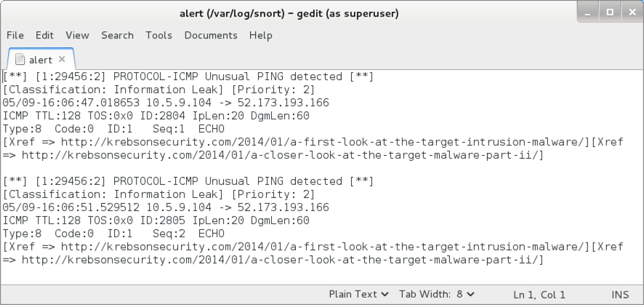Image resolution: width=644 pixels, height=305 pixels.
Task: Open the Search menu
Action: (x=117, y=36)
